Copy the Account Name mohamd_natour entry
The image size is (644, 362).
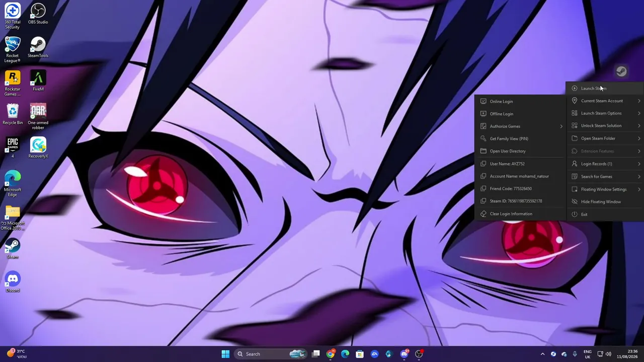coord(520,176)
